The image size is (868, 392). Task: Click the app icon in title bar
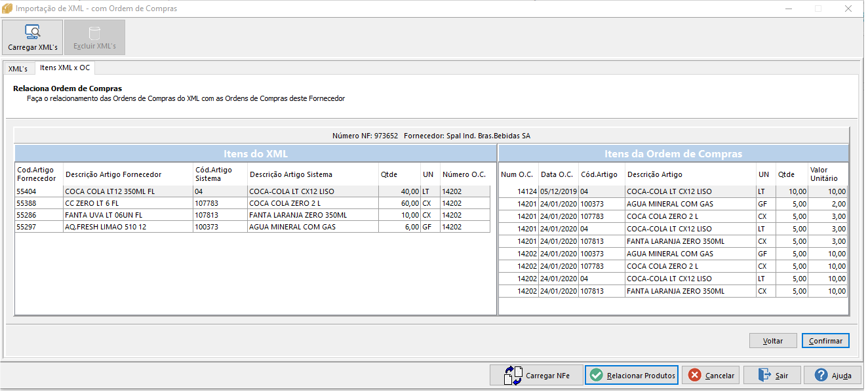click(7, 9)
